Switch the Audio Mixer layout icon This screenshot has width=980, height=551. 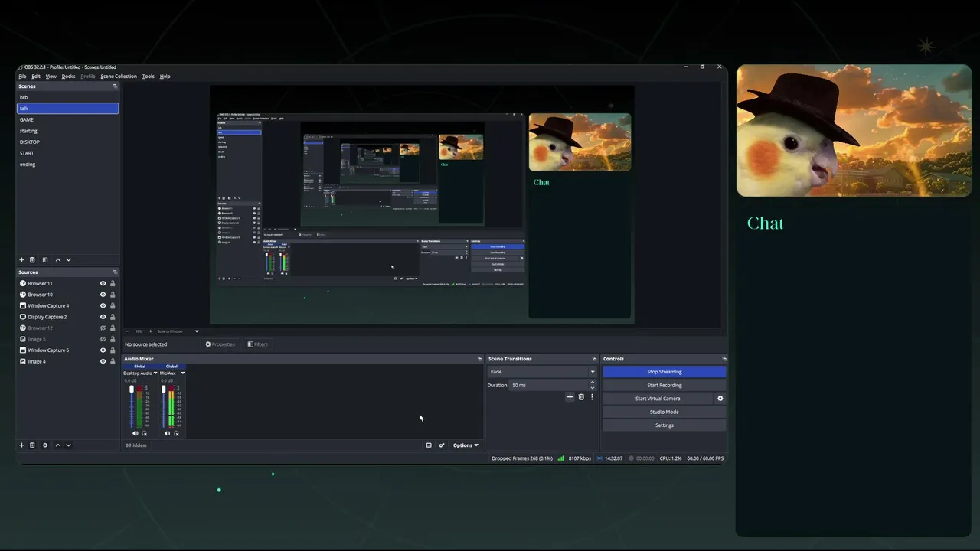pyautogui.click(x=429, y=445)
